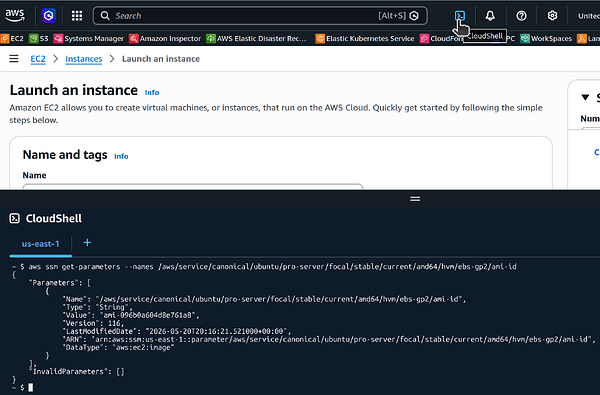Collapse the Summary panel triangle
Viewport: 600px width, 395px height.
coord(585,97)
